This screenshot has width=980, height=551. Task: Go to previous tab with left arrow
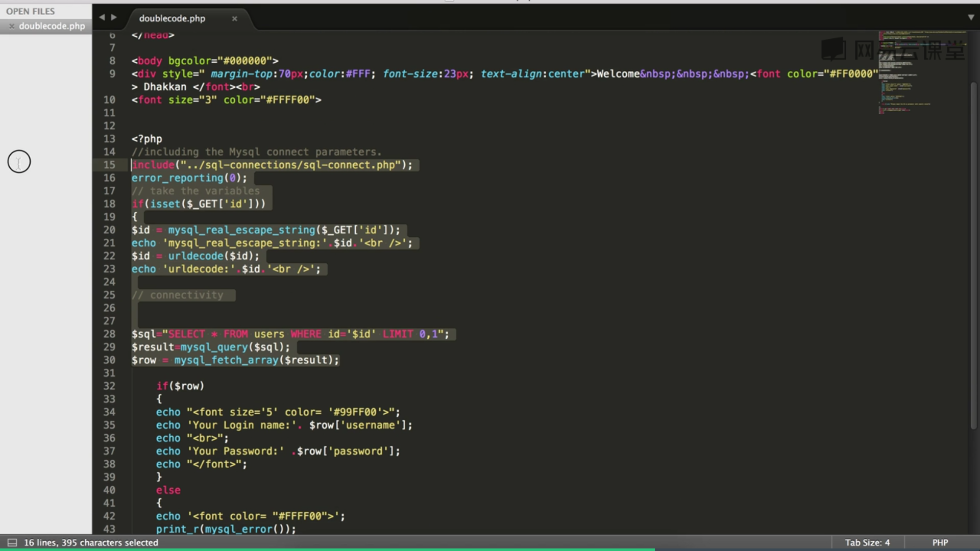click(102, 17)
